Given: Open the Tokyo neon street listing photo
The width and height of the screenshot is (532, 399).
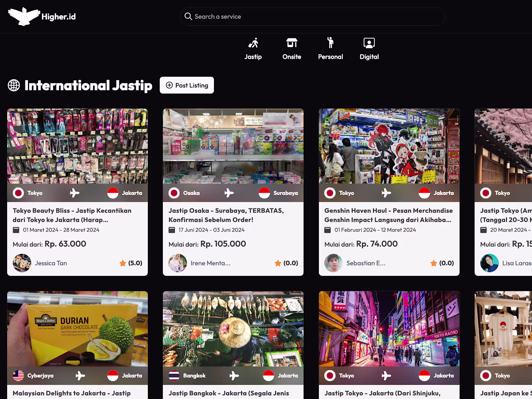Looking at the screenshot, I should pos(389,329).
